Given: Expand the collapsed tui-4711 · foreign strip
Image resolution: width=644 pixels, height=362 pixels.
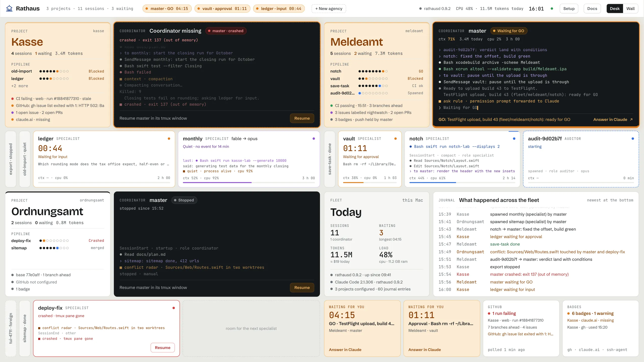Looking at the screenshot, I should (x=11, y=328).
